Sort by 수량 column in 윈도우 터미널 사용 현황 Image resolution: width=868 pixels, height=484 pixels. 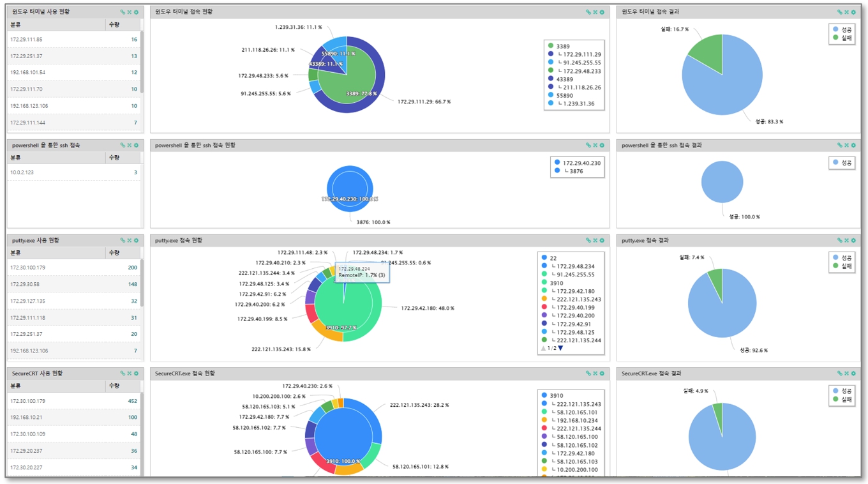(x=123, y=24)
